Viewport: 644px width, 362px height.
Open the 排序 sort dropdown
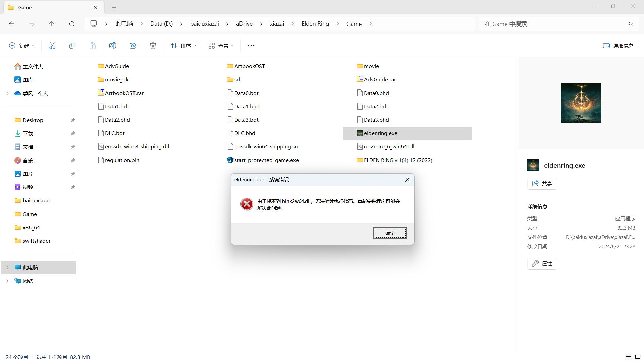(x=183, y=46)
